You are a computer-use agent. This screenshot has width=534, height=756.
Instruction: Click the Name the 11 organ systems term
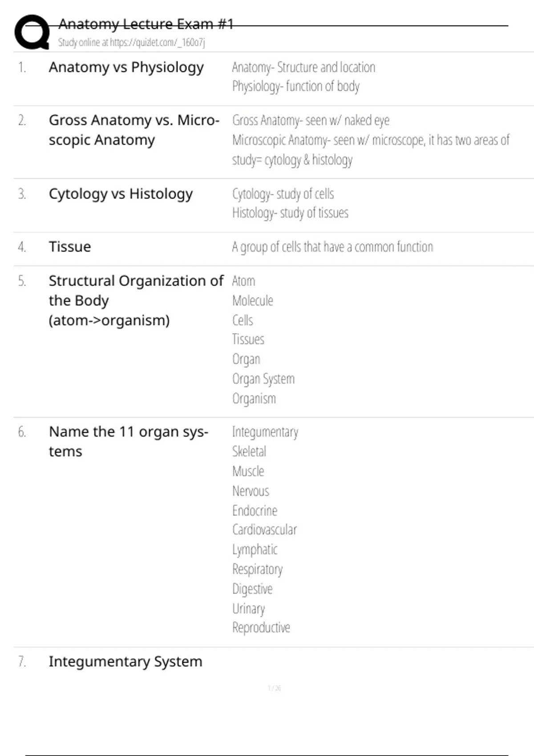click(128, 441)
